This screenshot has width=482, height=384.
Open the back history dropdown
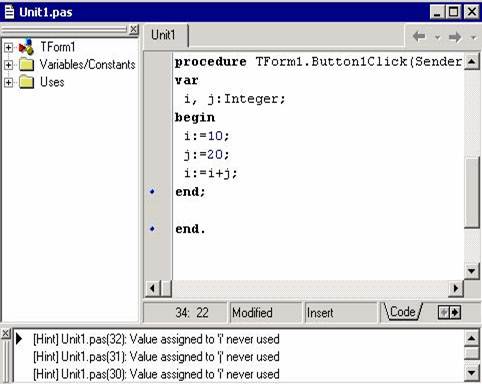coord(437,37)
